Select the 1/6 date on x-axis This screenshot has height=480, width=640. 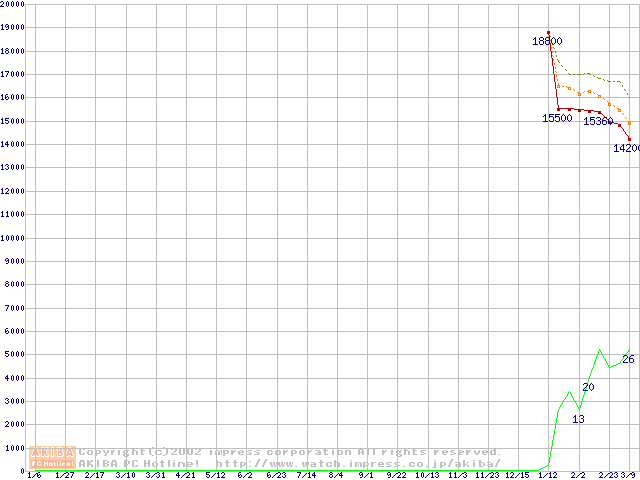click(x=34, y=475)
